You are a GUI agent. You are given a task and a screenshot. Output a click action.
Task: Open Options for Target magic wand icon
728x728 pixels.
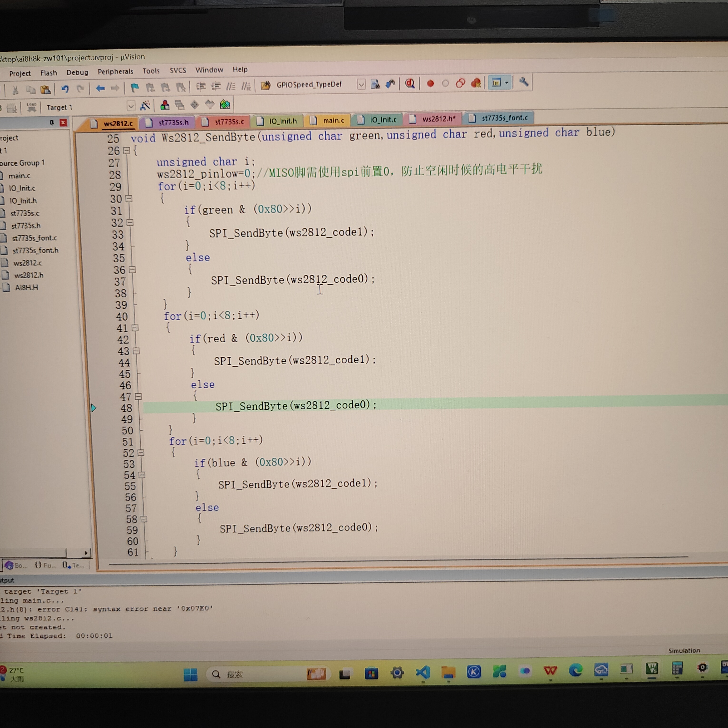point(145,105)
